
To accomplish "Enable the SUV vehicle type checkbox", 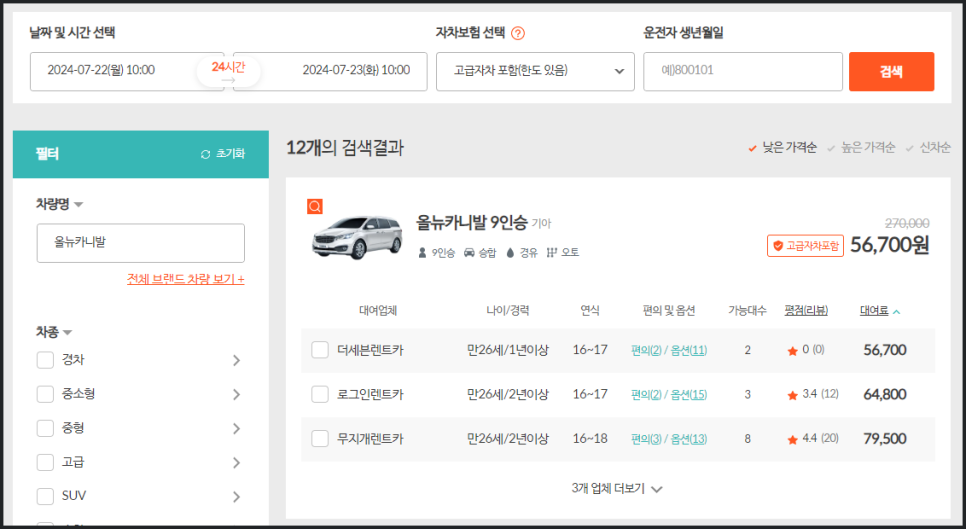I will tap(46, 496).
